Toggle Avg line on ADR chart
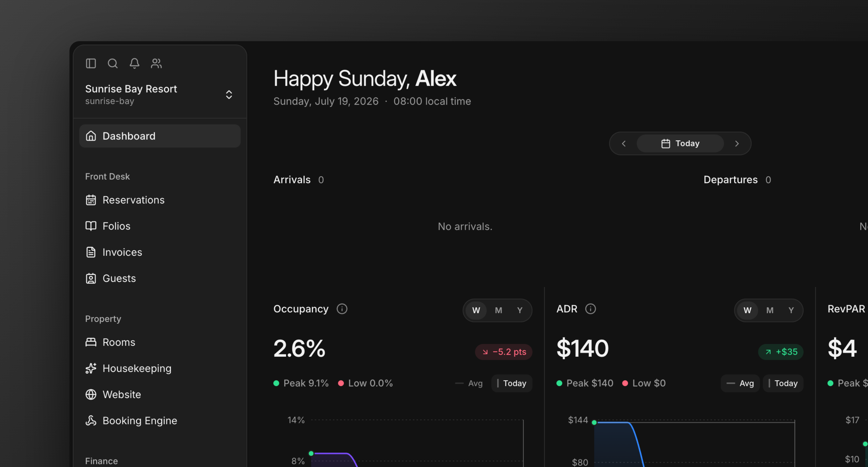Screen dimensions: 868x467 coord(740,383)
